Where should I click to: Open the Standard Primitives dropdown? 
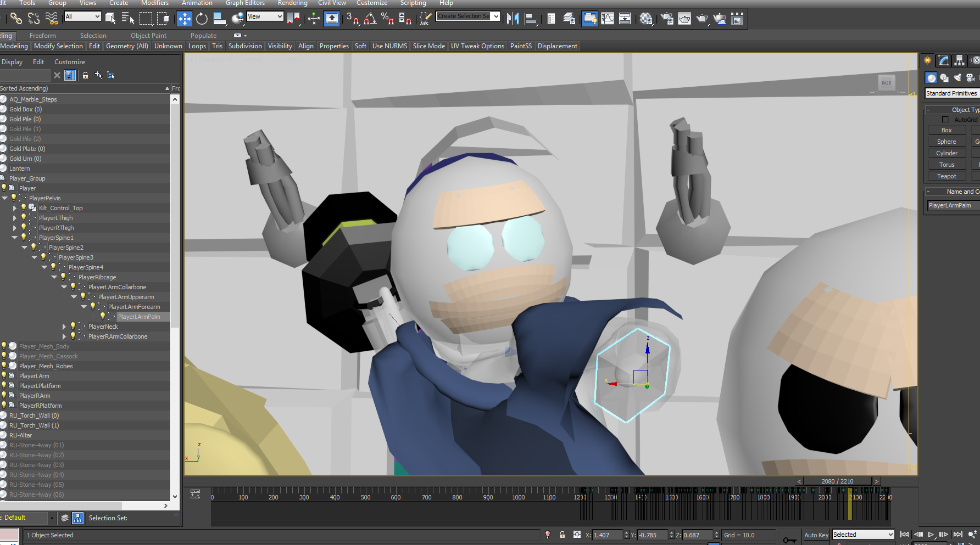(x=951, y=93)
